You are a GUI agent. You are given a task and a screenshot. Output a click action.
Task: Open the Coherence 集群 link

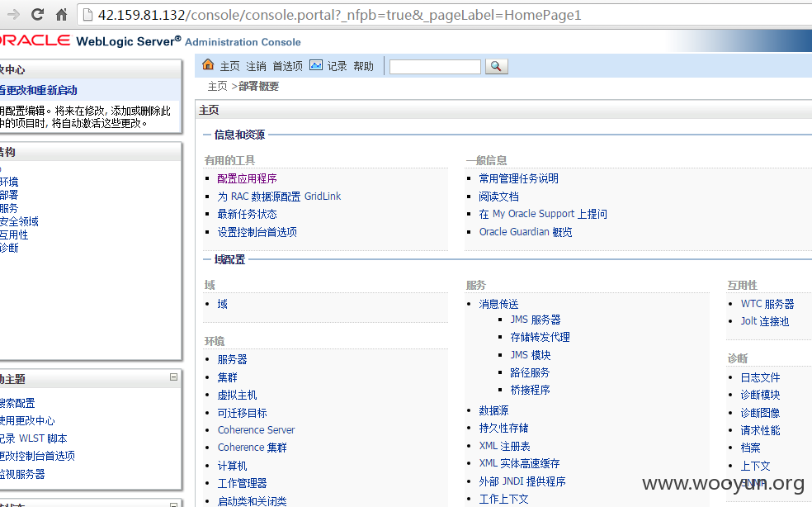click(x=252, y=448)
